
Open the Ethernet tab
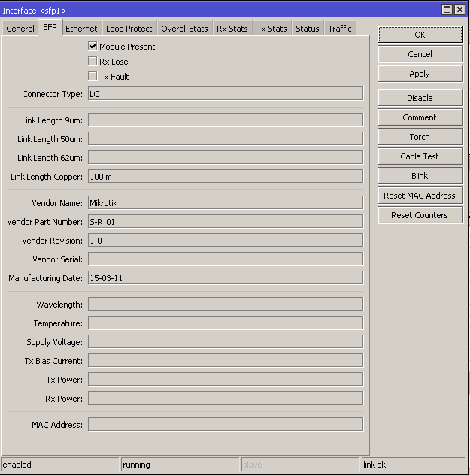click(81, 29)
